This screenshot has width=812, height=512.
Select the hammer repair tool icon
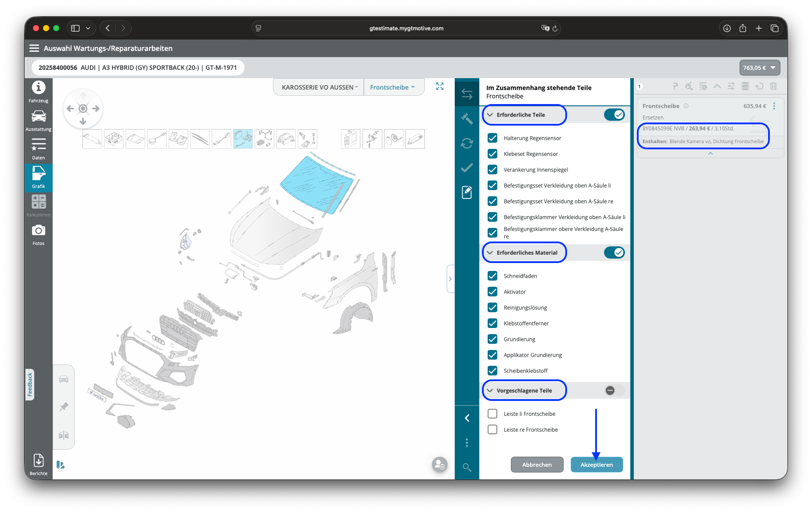[467, 118]
